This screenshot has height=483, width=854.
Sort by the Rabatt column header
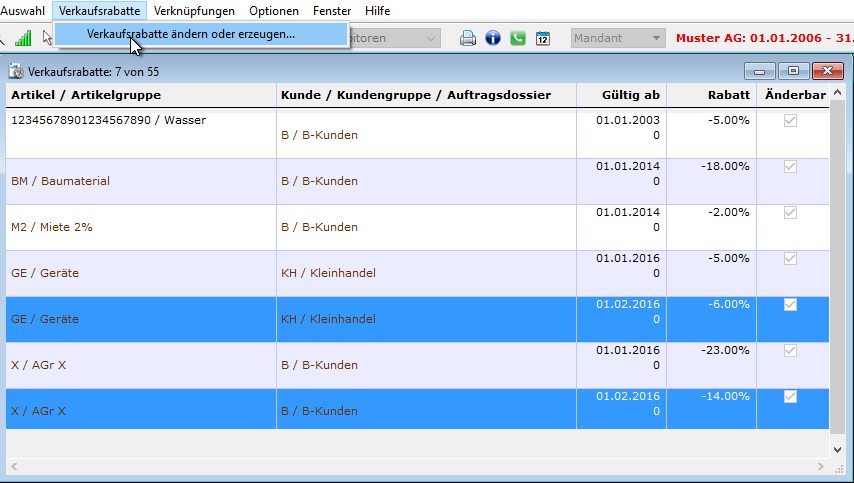[711, 95]
